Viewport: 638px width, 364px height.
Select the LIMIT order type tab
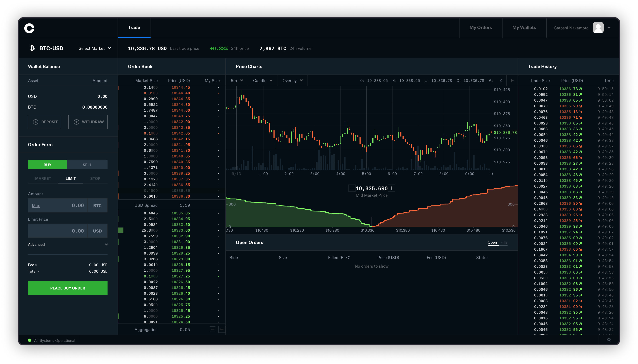coord(70,178)
